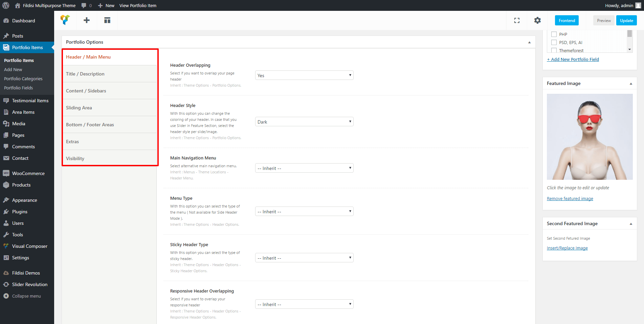Switch to the Visibility tab

(110, 158)
